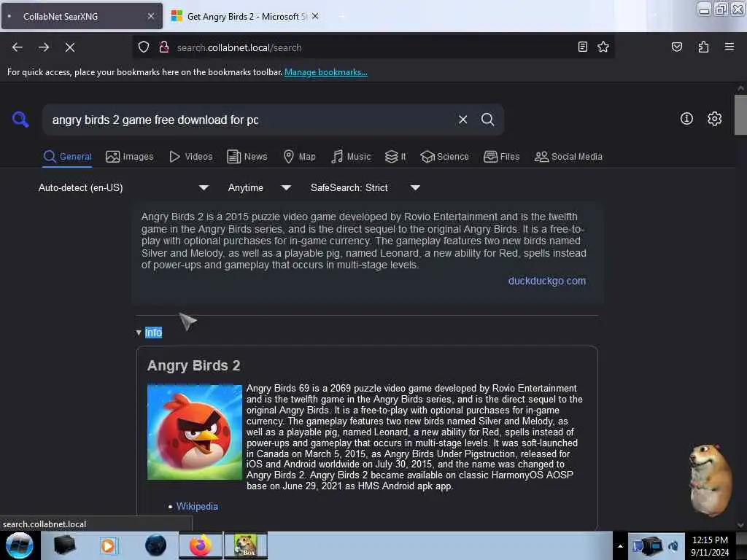Image resolution: width=747 pixels, height=560 pixels.
Task: Select the IT search category
Action: pyautogui.click(x=395, y=157)
